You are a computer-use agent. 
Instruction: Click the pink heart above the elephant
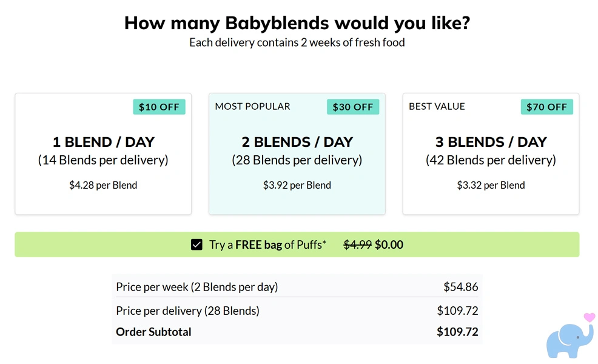point(588,317)
